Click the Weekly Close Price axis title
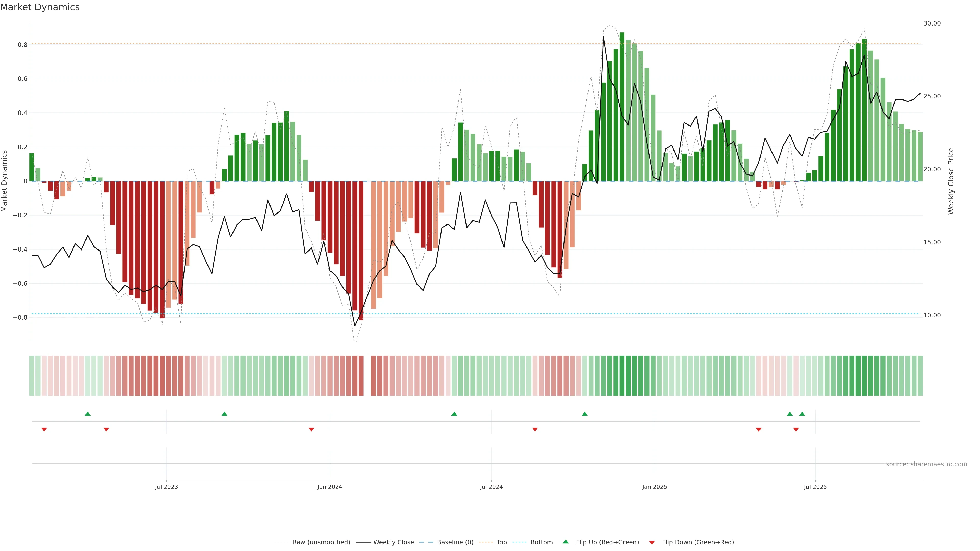The image size is (980, 551). (x=951, y=181)
